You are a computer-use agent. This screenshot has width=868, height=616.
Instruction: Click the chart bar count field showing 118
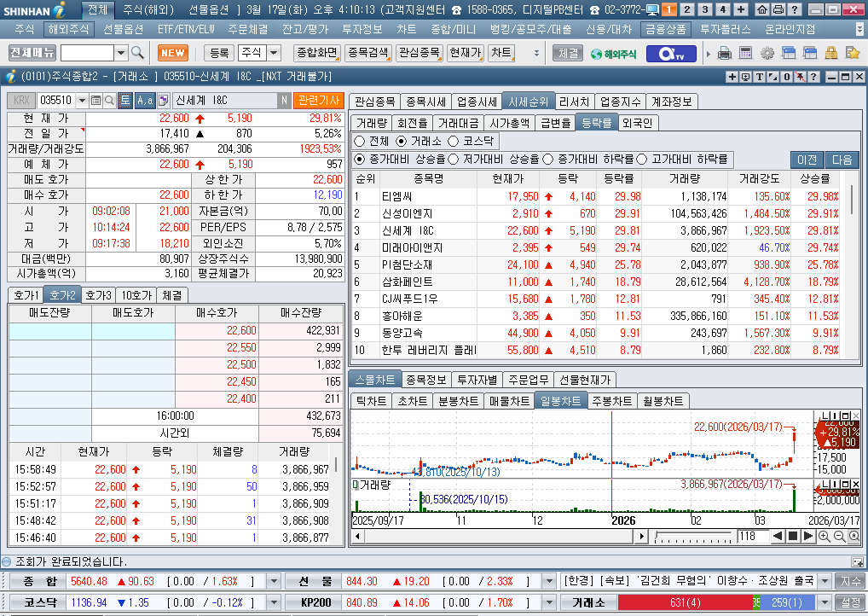click(x=752, y=537)
